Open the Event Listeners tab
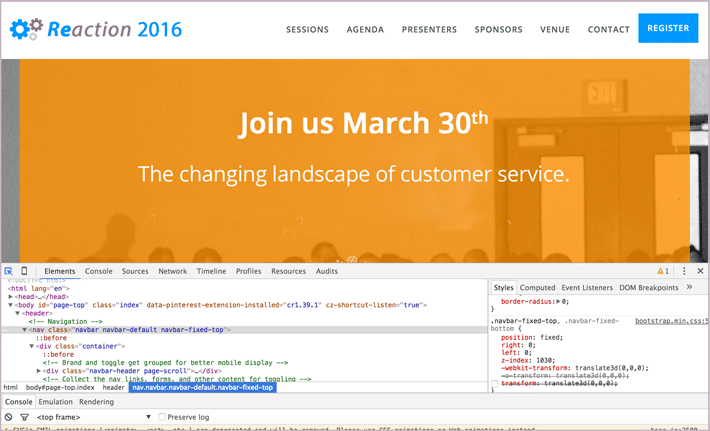This screenshot has width=710, height=431. click(587, 287)
